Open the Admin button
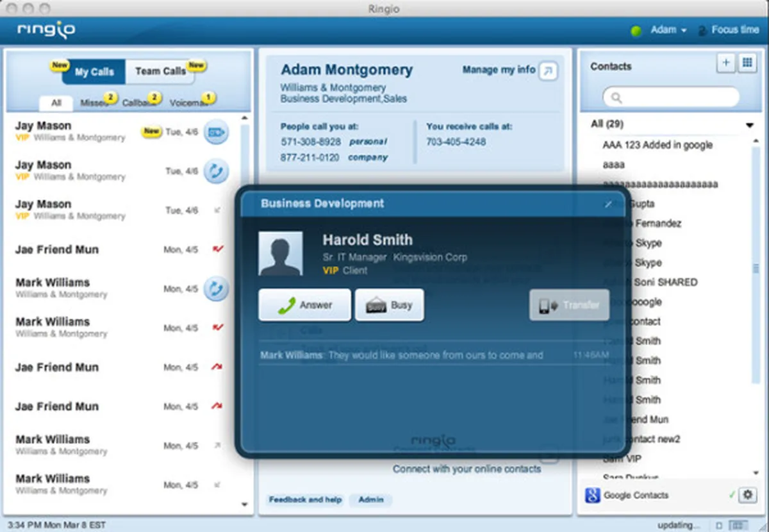Image resolution: width=769 pixels, height=532 pixels. (370, 500)
